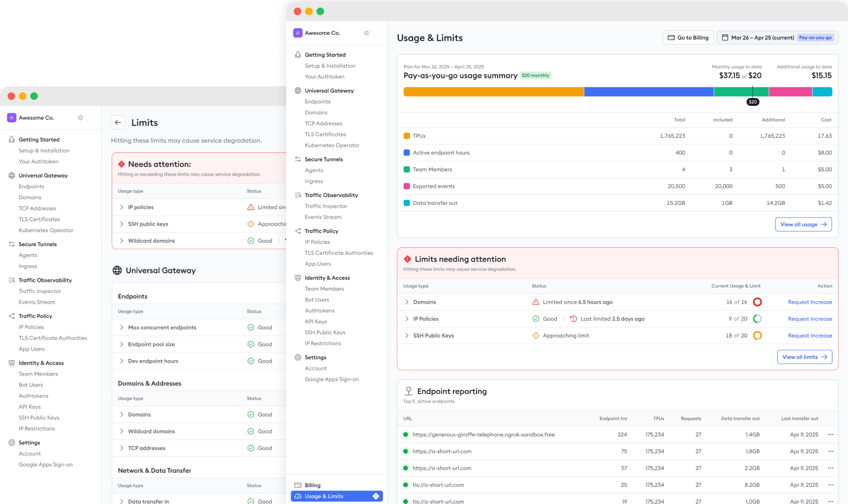Click Universal Gateway globe heading icon in Limits window
Viewport: 848px width, 504px height.
(117, 270)
